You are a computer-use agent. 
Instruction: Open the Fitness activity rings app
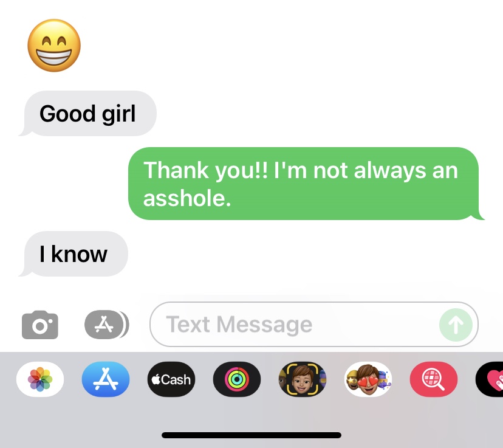coord(237,379)
